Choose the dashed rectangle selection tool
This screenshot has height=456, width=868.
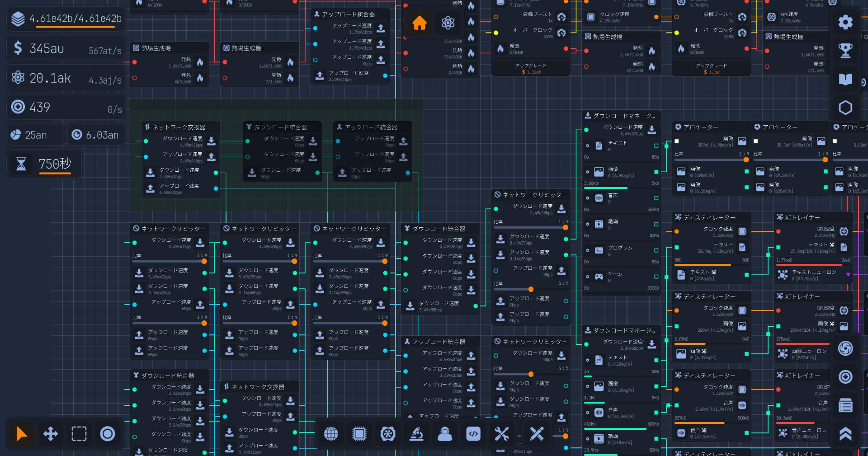tap(79, 434)
